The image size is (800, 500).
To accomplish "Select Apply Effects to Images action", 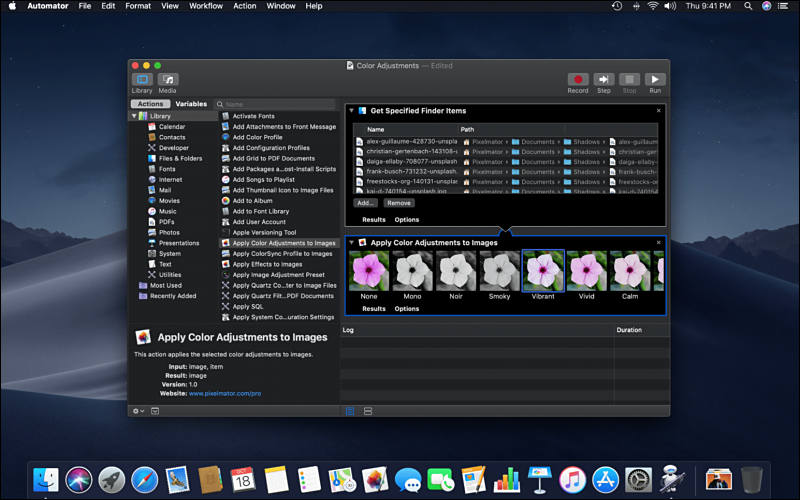I will pos(267,264).
